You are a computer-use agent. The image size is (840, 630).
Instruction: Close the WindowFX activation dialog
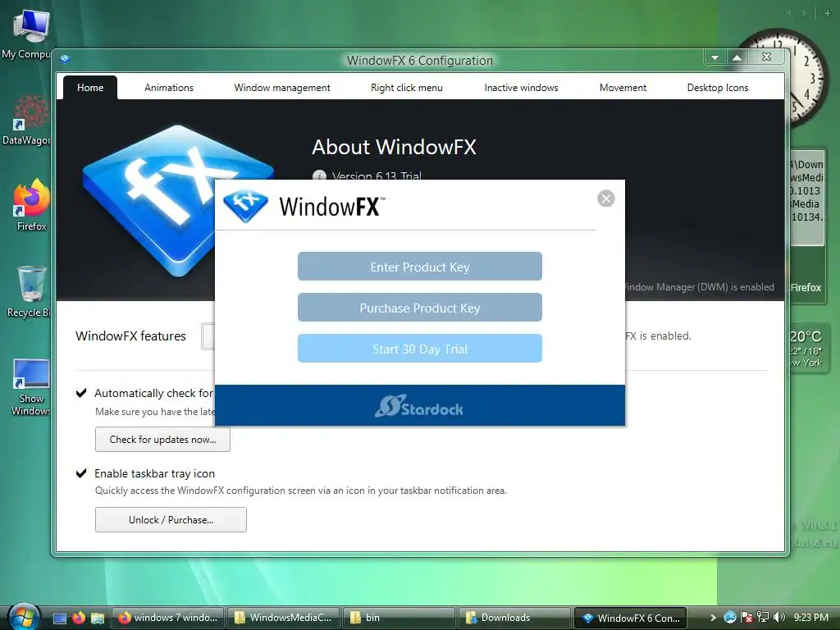point(606,199)
